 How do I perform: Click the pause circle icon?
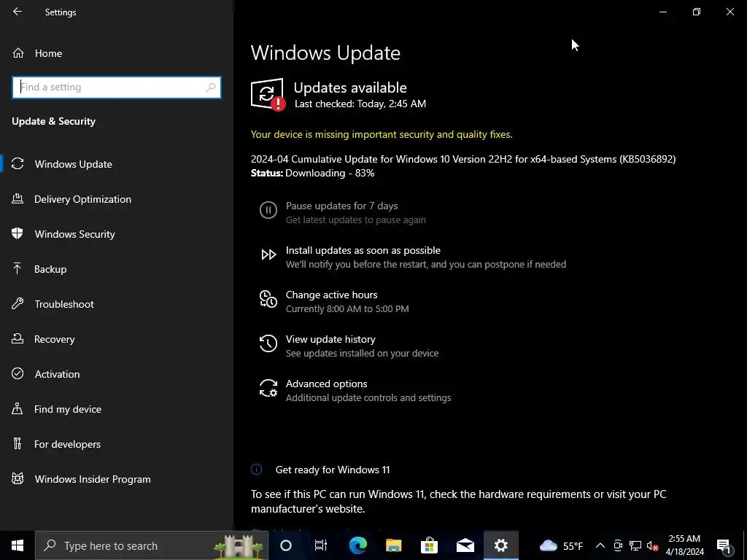point(268,210)
